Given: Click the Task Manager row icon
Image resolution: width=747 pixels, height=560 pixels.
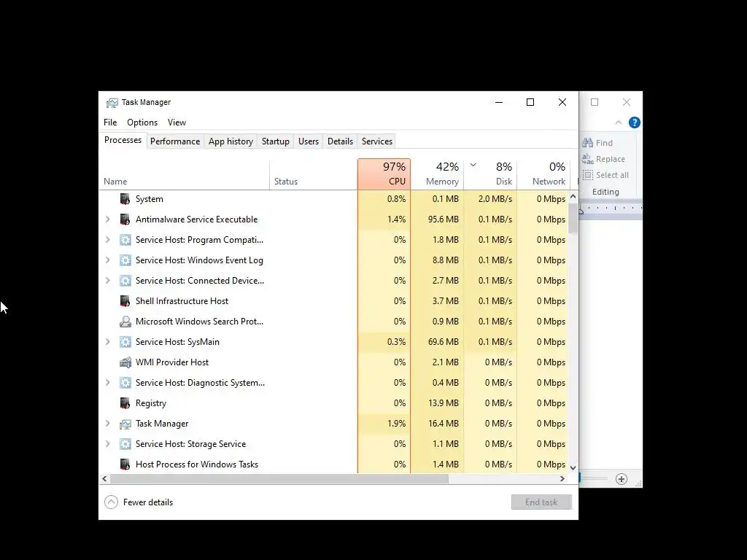Looking at the screenshot, I should [125, 424].
